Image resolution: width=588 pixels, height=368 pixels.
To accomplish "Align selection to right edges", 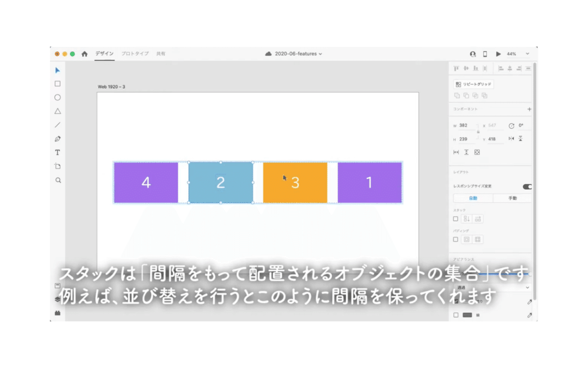I will [519, 69].
